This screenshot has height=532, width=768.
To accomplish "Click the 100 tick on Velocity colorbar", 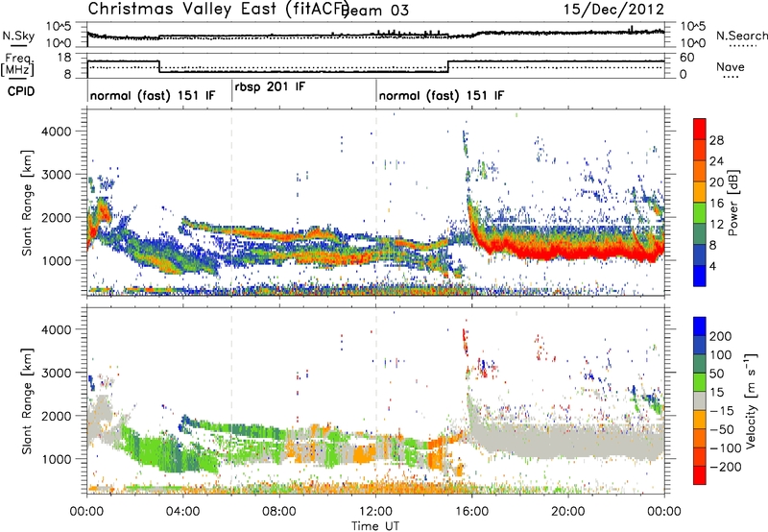I will pyautogui.click(x=721, y=354).
